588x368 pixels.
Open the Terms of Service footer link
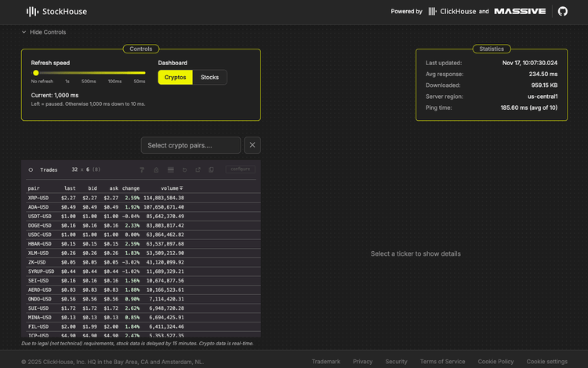pyautogui.click(x=442, y=362)
